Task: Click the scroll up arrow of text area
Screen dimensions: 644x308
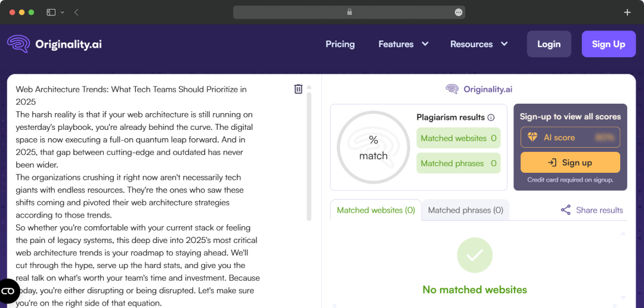Action: click(309, 87)
